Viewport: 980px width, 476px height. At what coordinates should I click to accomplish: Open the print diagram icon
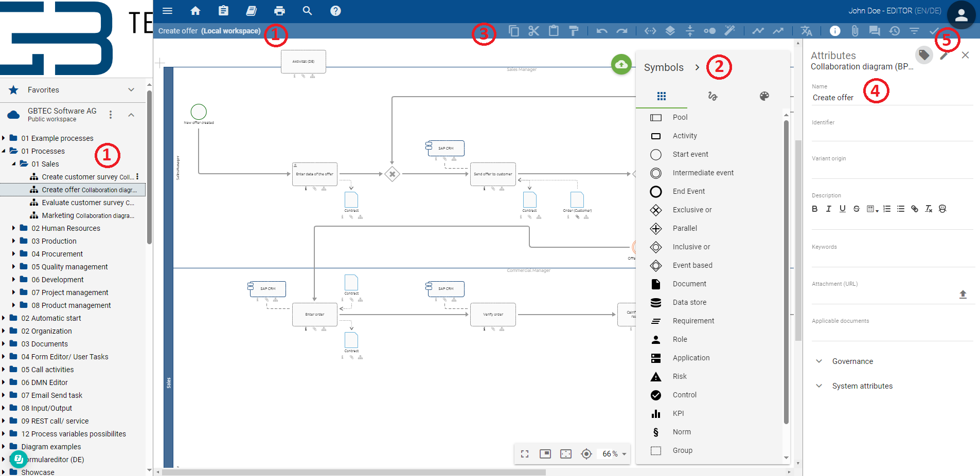pos(279,10)
